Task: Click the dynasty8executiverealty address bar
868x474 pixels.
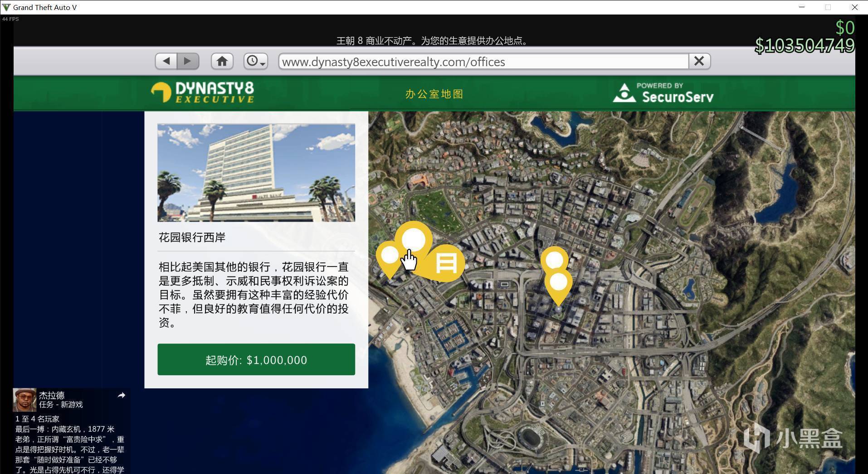Action: click(x=483, y=62)
